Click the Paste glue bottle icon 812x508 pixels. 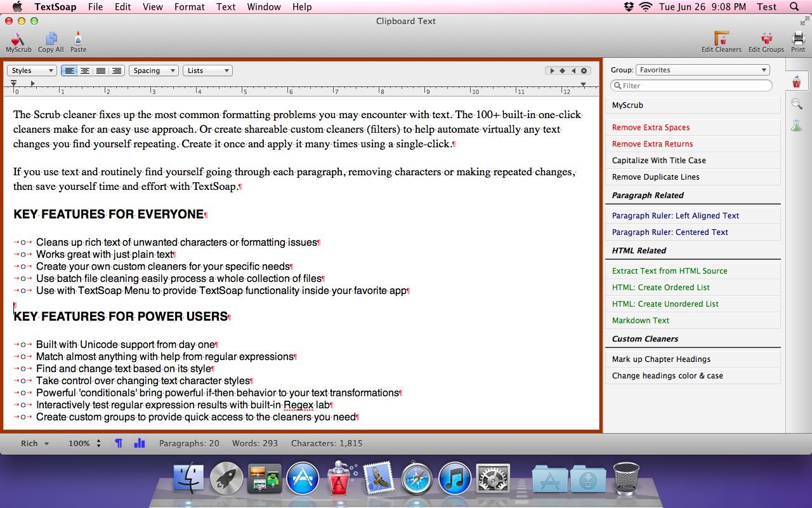click(78, 40)
